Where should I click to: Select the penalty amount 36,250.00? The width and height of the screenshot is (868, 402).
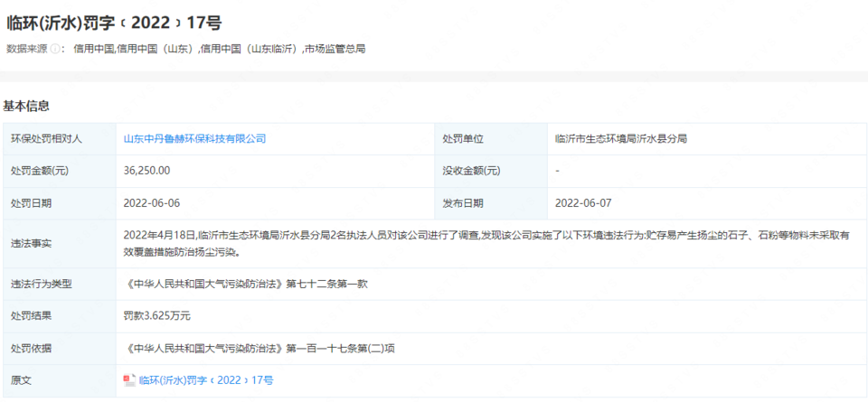click(x=146, y=171)
